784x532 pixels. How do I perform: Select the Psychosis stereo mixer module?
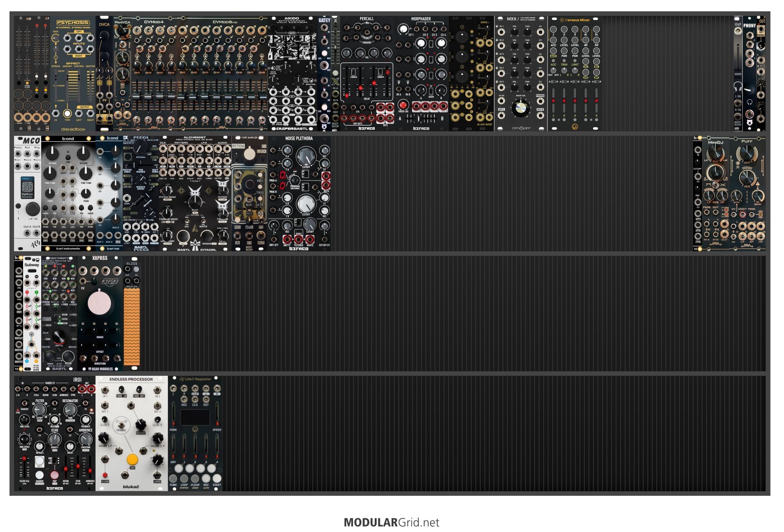click(x=73, y=74)
